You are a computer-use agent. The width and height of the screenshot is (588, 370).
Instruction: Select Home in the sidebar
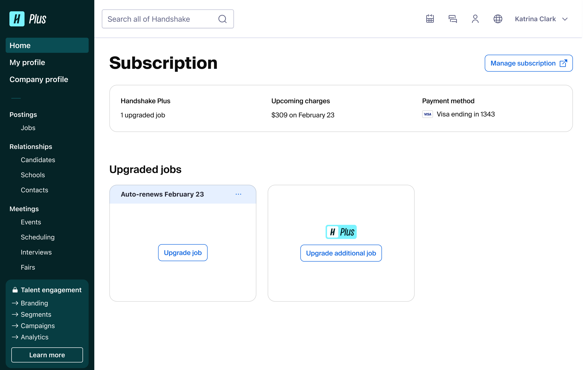coord(47,45)
